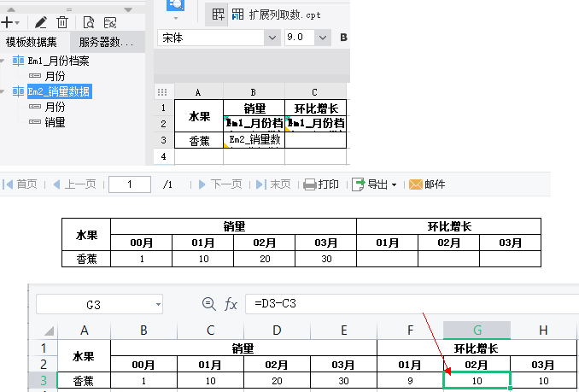Open the dropdown arrow beside the plus icon
Image resolution: width=579 pixels, height=392 pixels.
point(17,23)
